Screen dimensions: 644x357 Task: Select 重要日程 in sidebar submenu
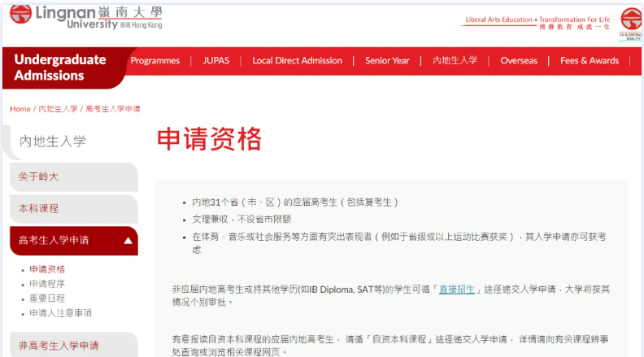[47, 298]
